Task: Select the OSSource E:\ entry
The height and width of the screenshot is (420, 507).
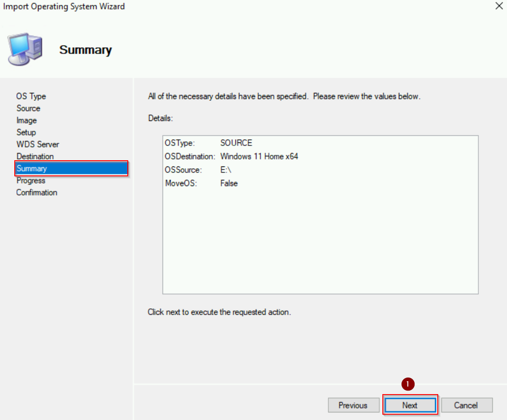Action: tap(226, 170)
